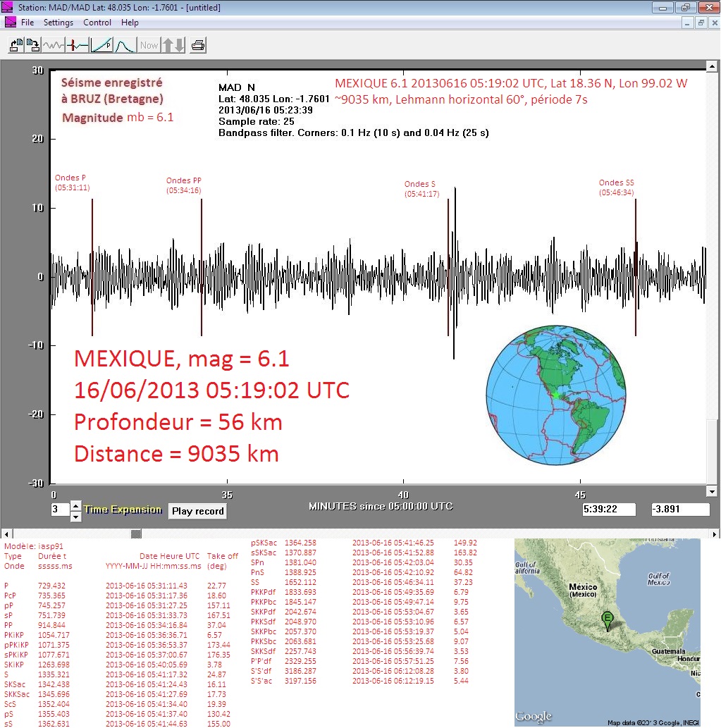The height and width of the screenshot is (728, 721).
Task: Decrease Time Expansion with the down arrow
Action: click(x=76, y=517)
